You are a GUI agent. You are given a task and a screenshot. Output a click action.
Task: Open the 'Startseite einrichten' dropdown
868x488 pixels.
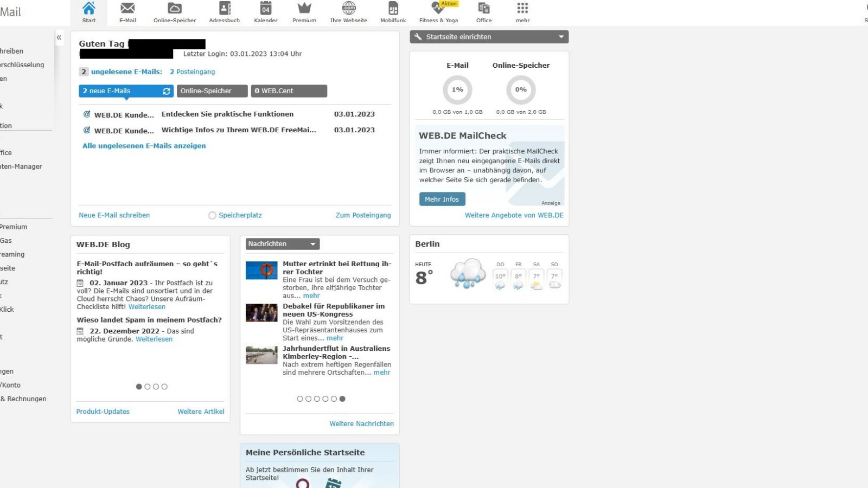click(561, 36)
